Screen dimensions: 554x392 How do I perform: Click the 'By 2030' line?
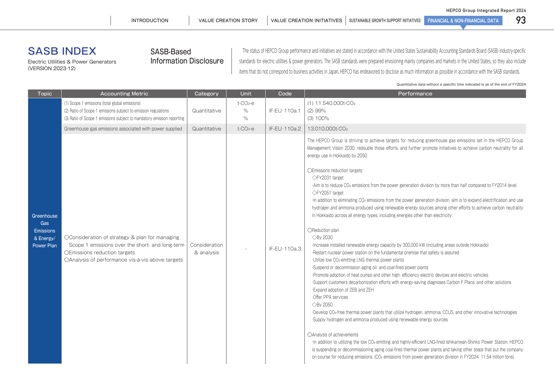[x=322, y=238]
